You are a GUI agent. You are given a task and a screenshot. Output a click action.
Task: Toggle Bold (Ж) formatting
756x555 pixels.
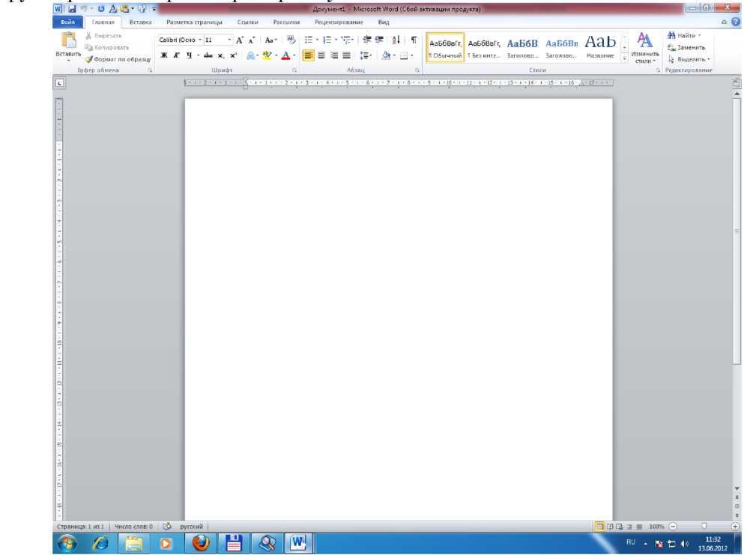pyautogui.click(x=164, y=55)
